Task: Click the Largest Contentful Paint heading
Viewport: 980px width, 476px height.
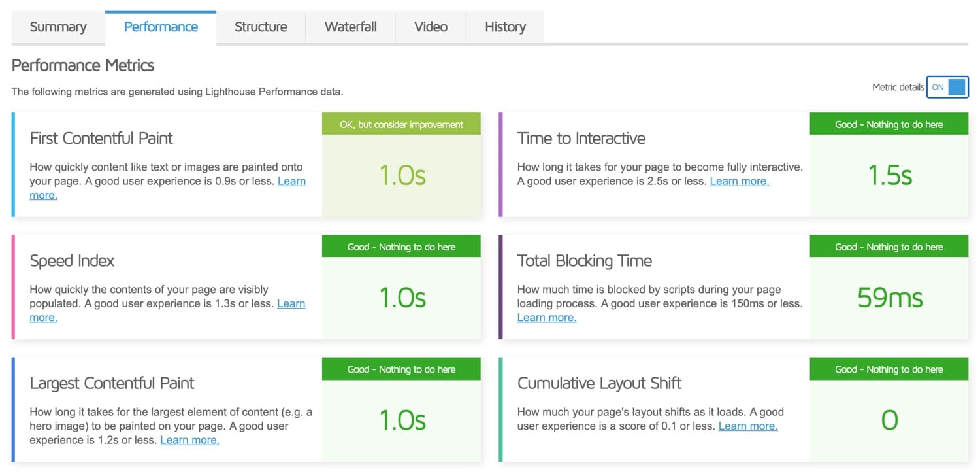Action: click(112, 383)
